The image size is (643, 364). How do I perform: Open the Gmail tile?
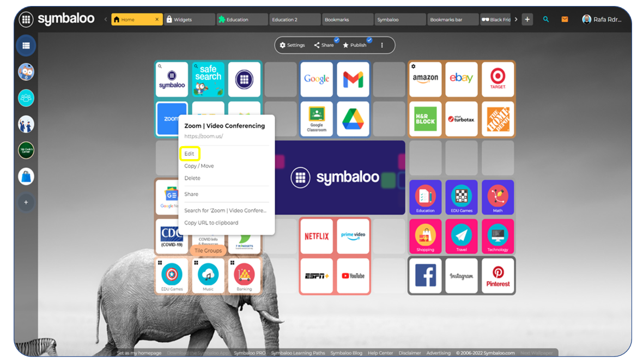point(353,80)
